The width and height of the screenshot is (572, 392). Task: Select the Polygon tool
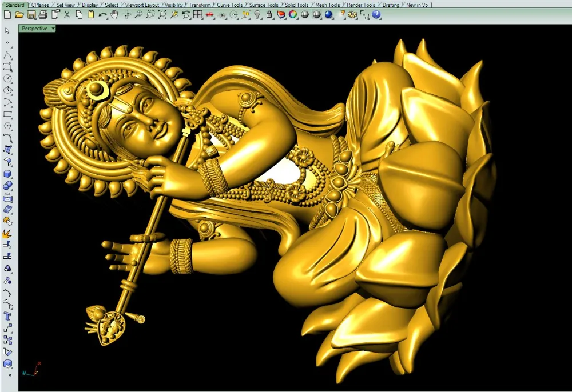coord(7,126)
